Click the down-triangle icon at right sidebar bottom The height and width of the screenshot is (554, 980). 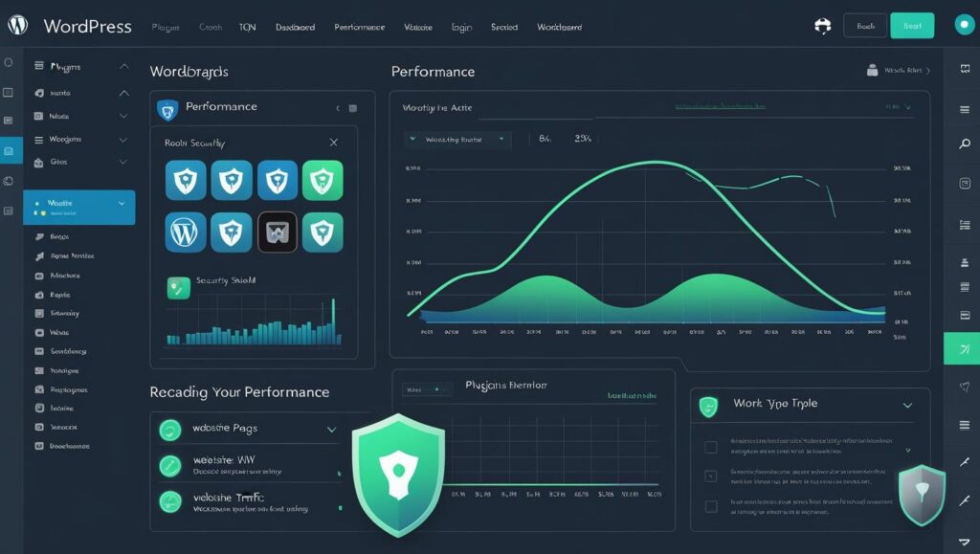[965, 543]
